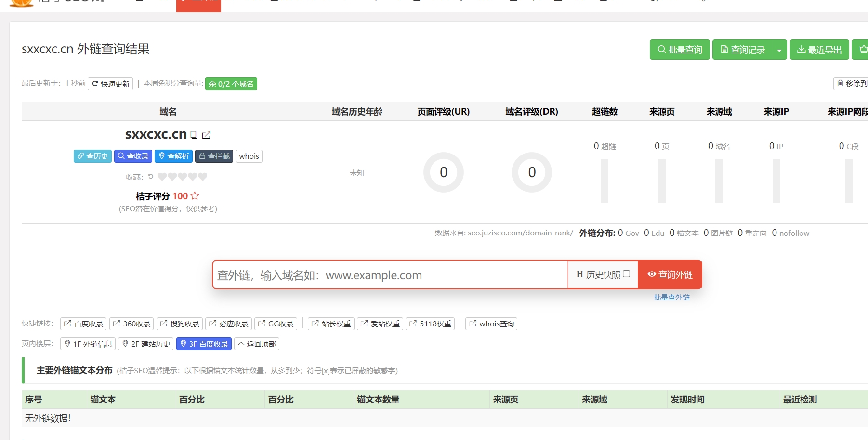Open 百度收录 quick link
Viewport: 868px width, 440px height.
tap(83, 324)
